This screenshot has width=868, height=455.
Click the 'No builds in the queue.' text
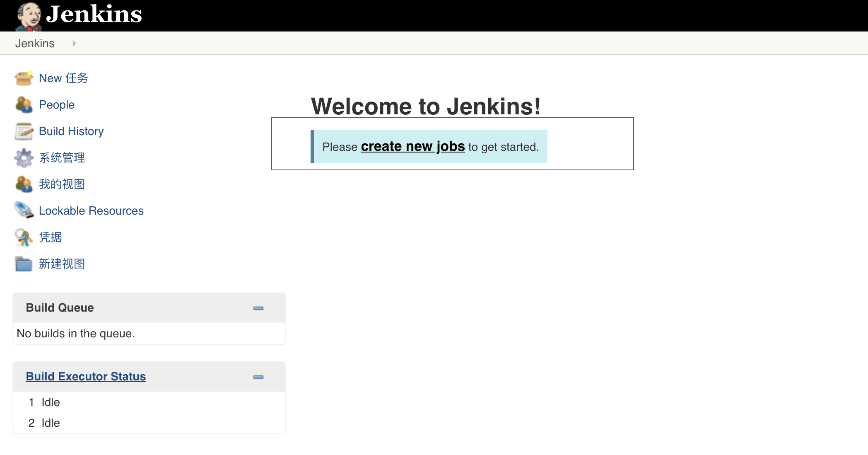[76, 334]
